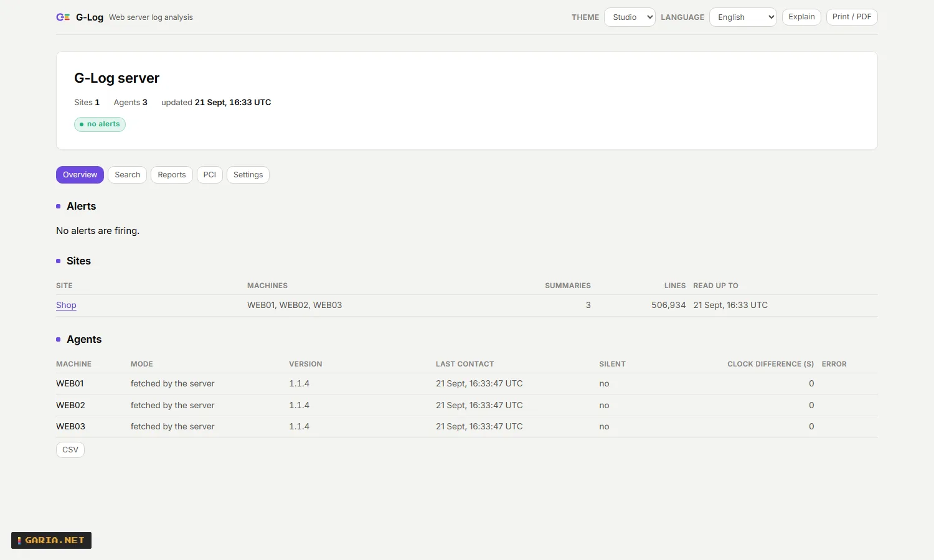Click the 'Web server log analysis' tagline
This screenshot has width=934, height=560.
[x=151, y=17]
